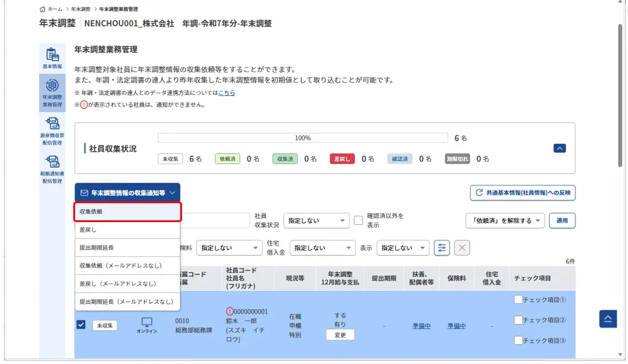Toggle 確認済以外を表示 checkbox

358,220
